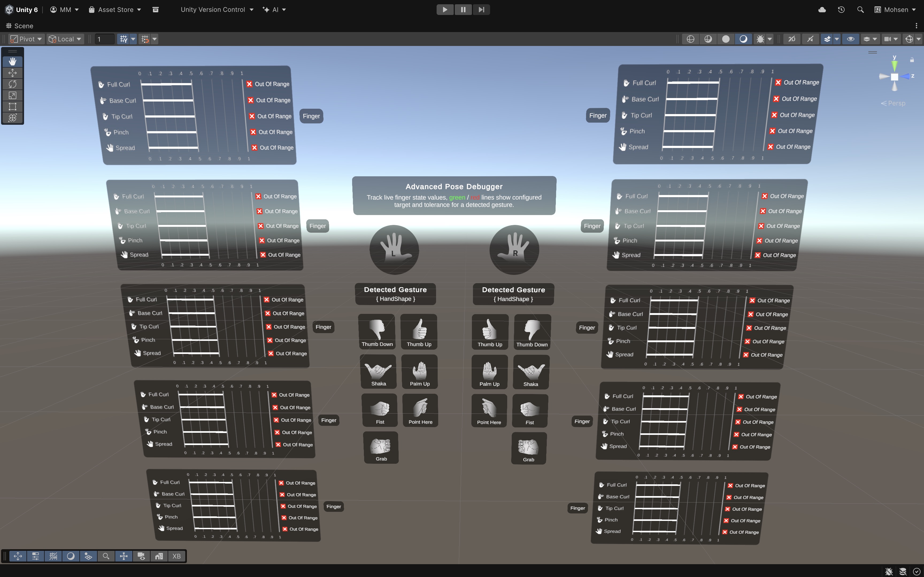Open the Mohsen layout dropdown
The image size is (924, 577).
point(895,10)
